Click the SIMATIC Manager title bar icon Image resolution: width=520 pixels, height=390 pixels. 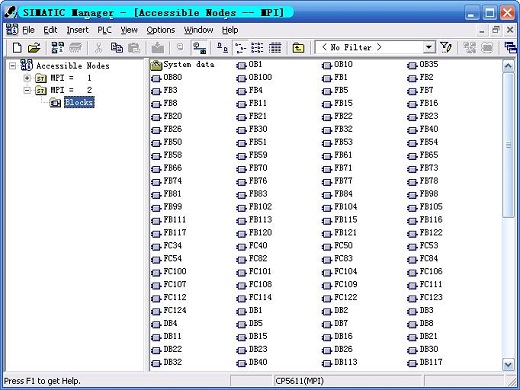click(11, 12)
